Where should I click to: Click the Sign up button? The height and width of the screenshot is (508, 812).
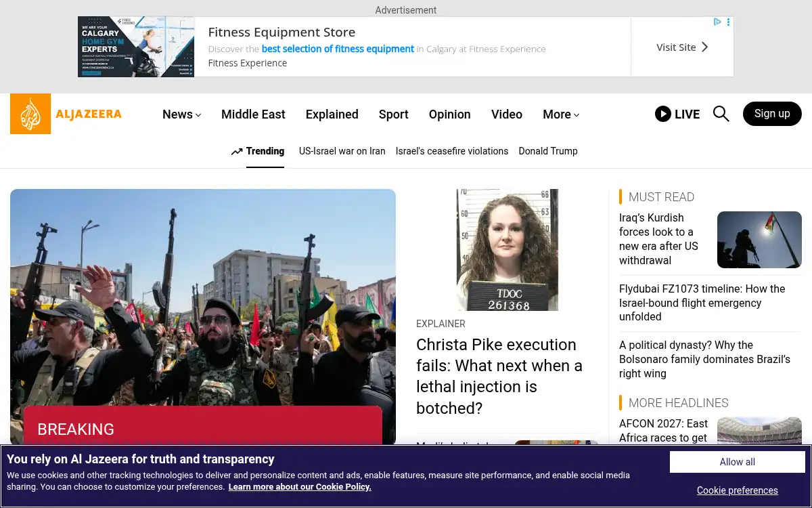(x=772, y=114)
